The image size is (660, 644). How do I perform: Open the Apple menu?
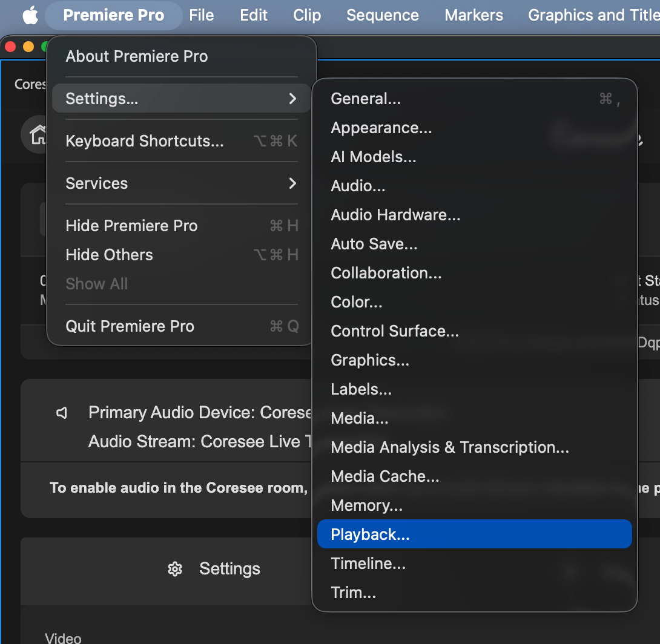point(30,16)
